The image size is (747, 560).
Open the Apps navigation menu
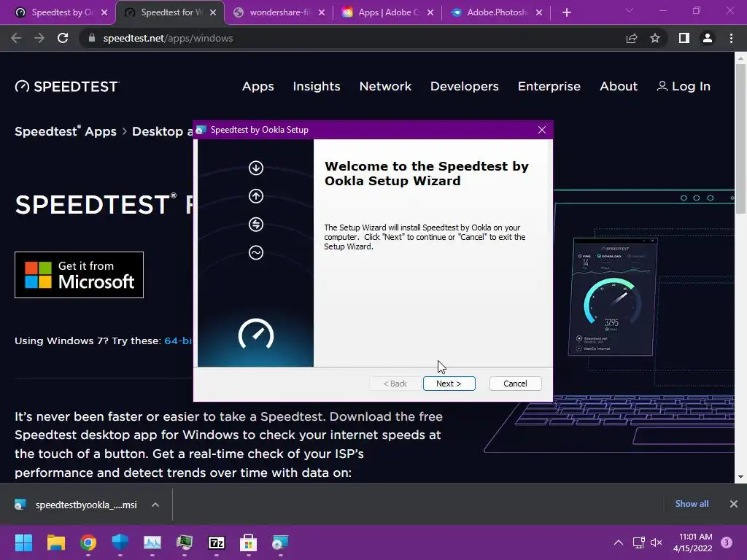258,86
